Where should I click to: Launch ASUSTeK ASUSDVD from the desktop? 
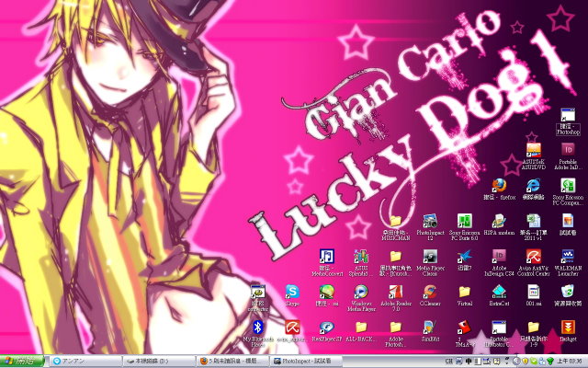point(533,150)
